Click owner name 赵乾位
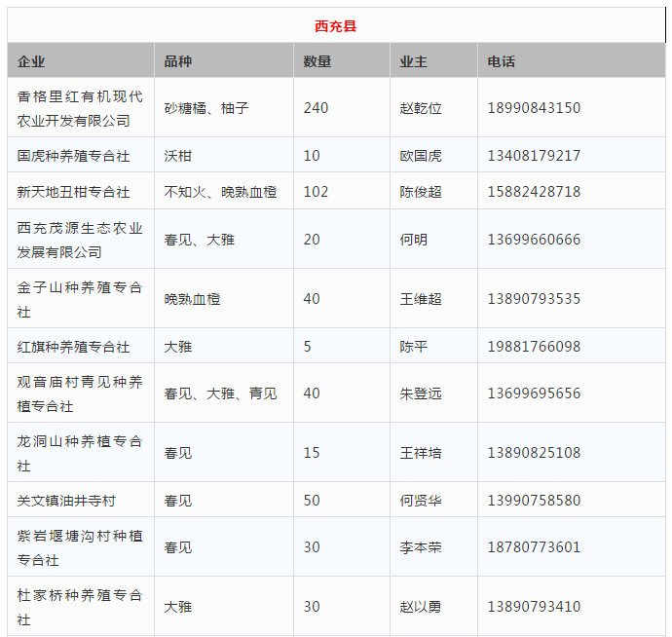The width and height of the screenshot is (672, 637). 421,108
